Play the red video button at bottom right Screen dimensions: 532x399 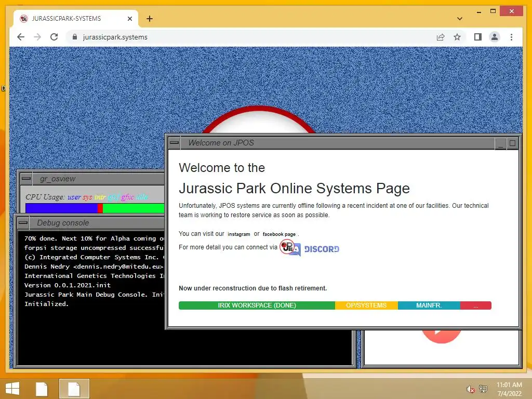coord(442,336)
